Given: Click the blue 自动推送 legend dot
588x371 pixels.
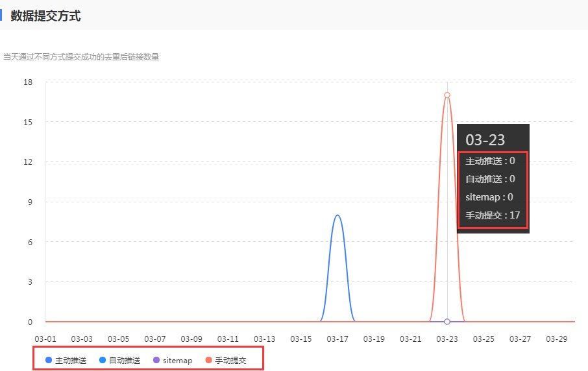Looking at the screenshot, I should point(103,360).
